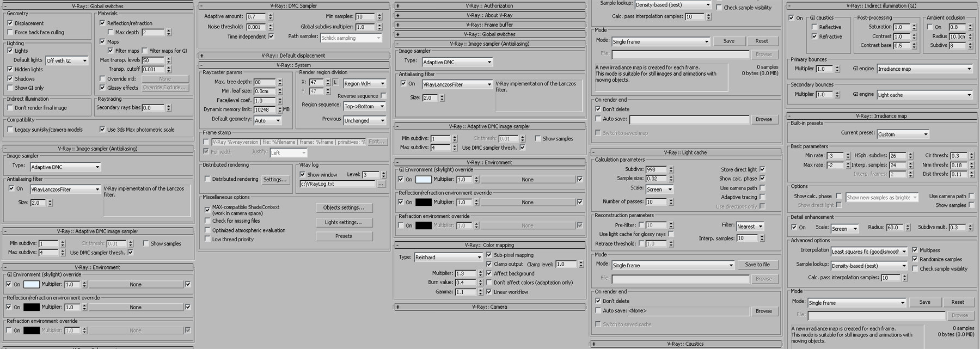The width and height of the screenshot is (980, 349).
Task: Toggle Sub-pixel mapping checkbox
Action: [x=489, y=255]
